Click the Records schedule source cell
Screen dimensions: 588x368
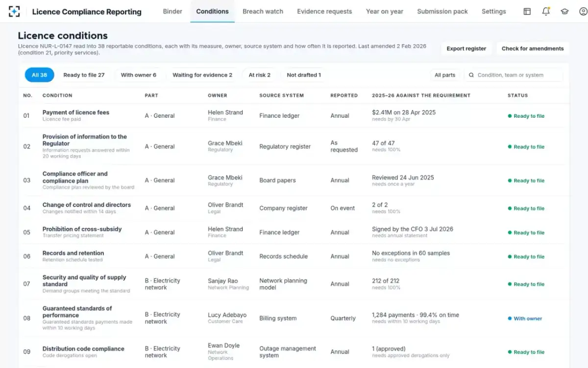pos(283,256)
